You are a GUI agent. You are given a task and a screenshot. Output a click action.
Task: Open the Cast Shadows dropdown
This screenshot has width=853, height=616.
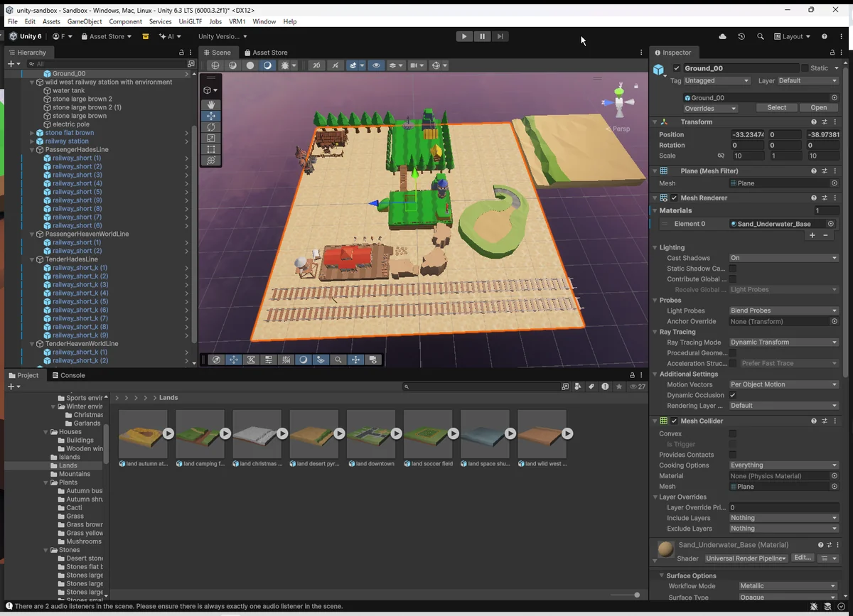(x=783, y=258)
